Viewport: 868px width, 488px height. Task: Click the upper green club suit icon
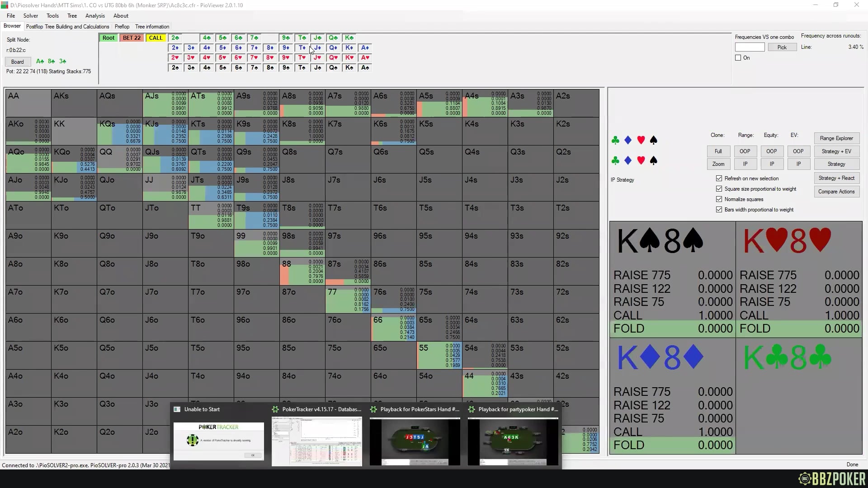point(615,141)
